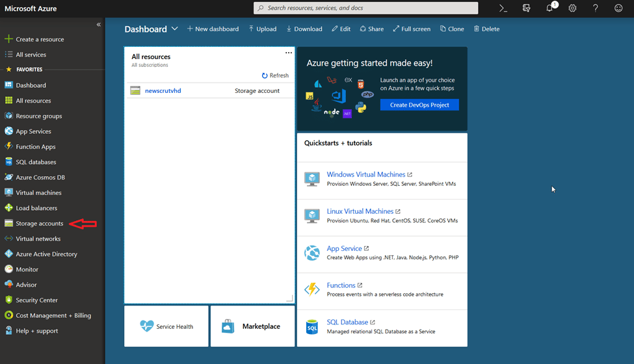Switch to Full screen
This screenshot has width=634, height=364.
(x=412, y=29)
